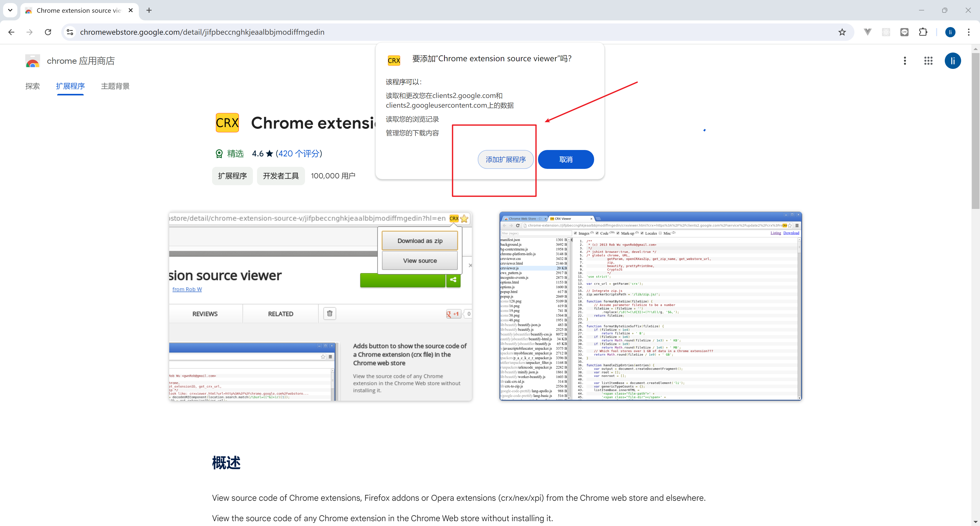Open first screenshot with Download as zip
The height and width of the screenshot is (526, 980).
(x=320, y=306)
